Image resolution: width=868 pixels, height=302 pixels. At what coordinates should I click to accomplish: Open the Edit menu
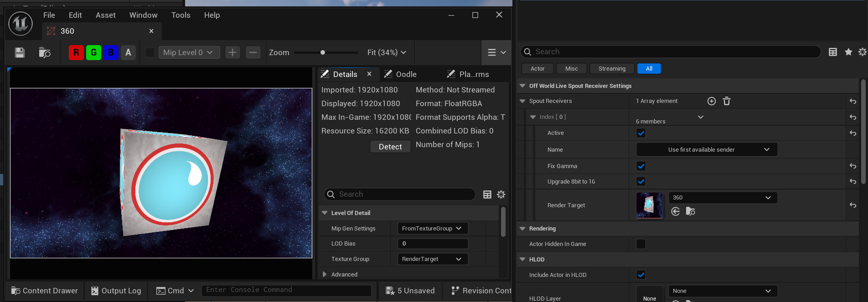click(x=75, y=15)
